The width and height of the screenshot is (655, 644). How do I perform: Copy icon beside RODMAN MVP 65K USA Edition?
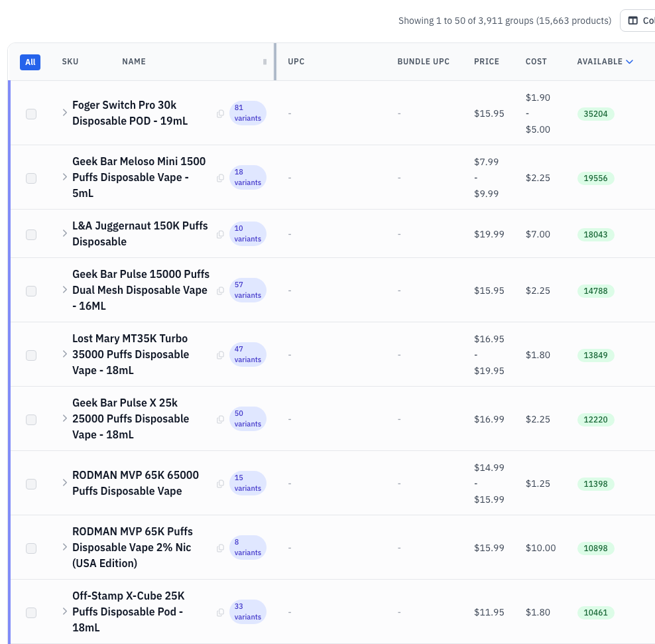pyautogui.click(x=221, y=548)
